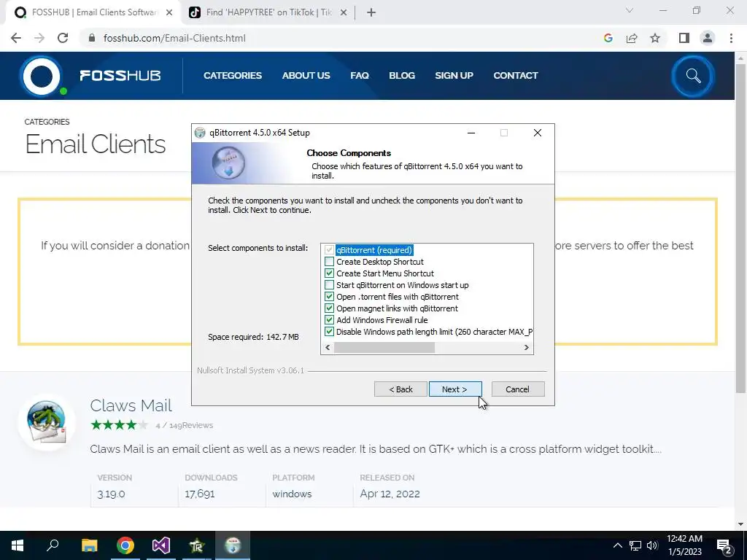Open the Chrome three-dot menu
Viewport: 747px width, 560px height.
(731, 38)
